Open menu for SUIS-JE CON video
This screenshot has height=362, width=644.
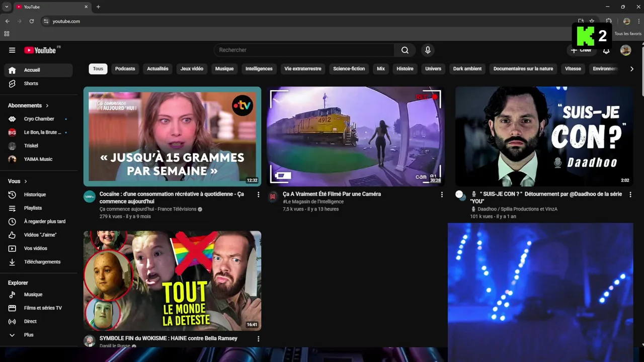tap(630, 195)
